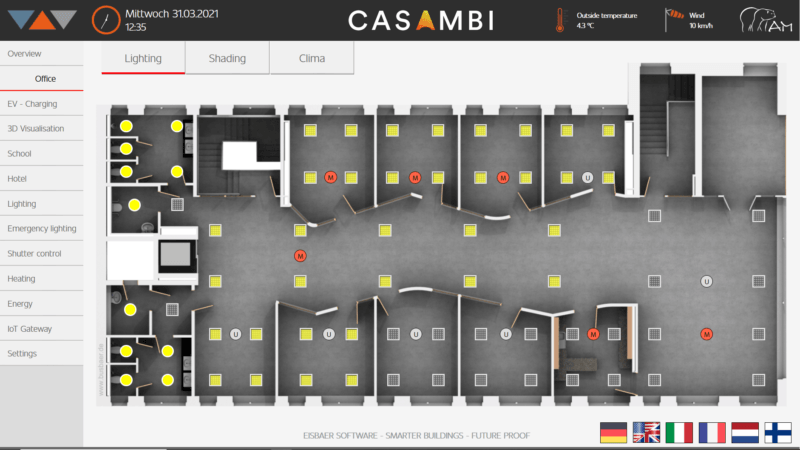This screenshot has width=800, height=450.
Task: Toggle rightmost lower corridor yellow panel light
Action: [x=554, y=281]
